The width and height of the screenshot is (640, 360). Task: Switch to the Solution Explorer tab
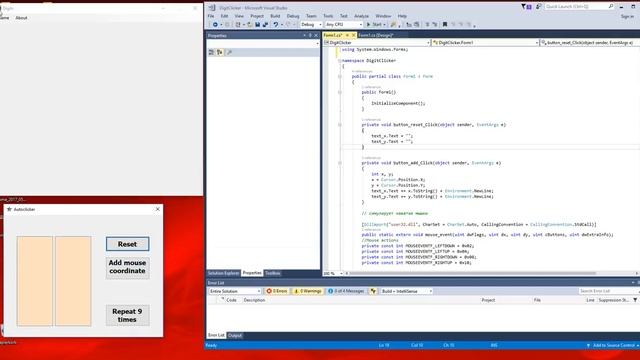223,273
